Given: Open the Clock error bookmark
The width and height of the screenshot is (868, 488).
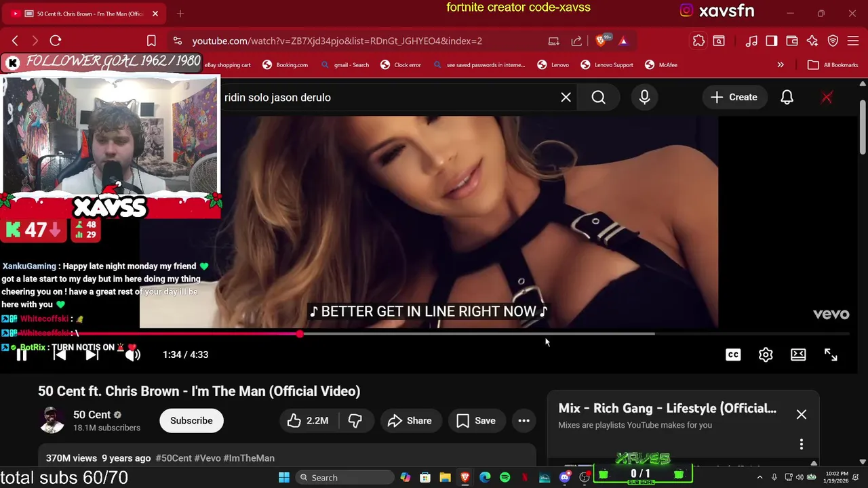Looking at the screenshot, I should point(401,65).
